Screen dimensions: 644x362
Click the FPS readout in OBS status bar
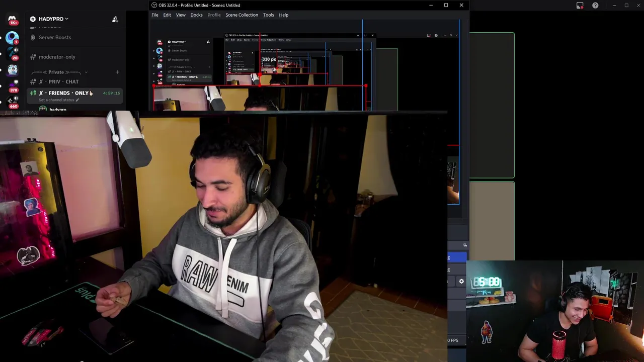453,340
